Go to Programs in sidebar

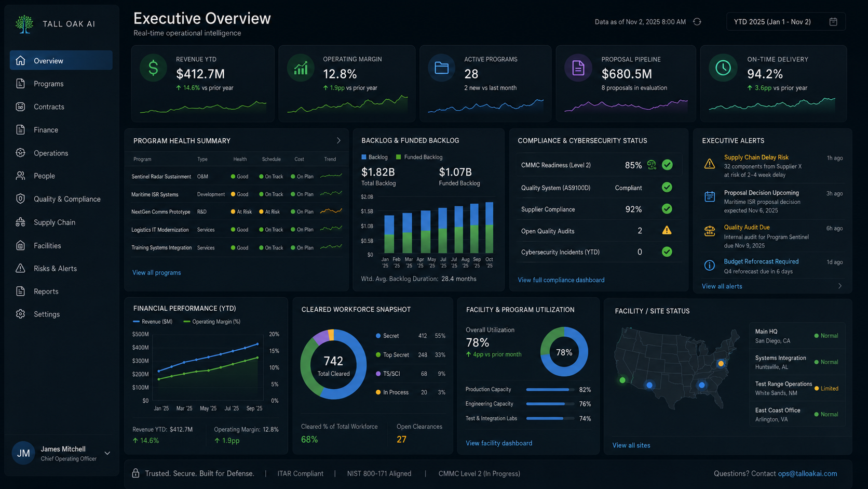point(61,84)
